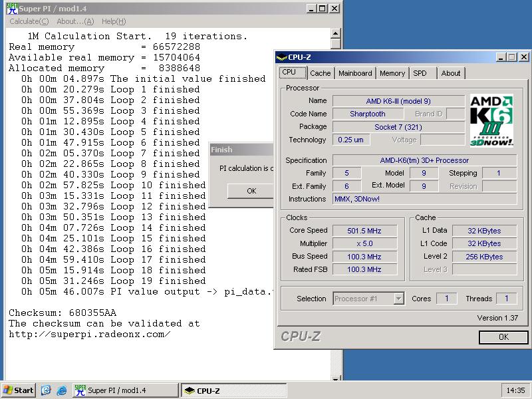Click the Cores value field
The height and width of the screenshot is (399, 532).
tap(446, 299)
